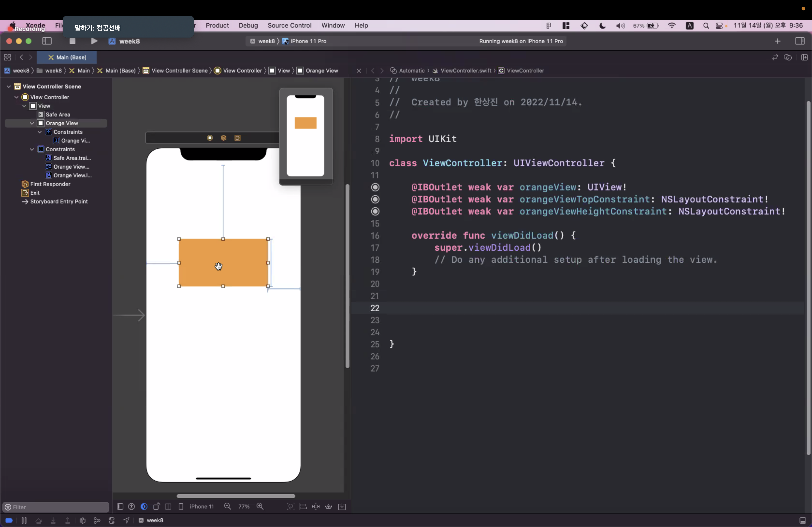Image resolution: width=812 pixels, height=527 pixels.
Task: Open the Debug menu
Action: point(248,25)
